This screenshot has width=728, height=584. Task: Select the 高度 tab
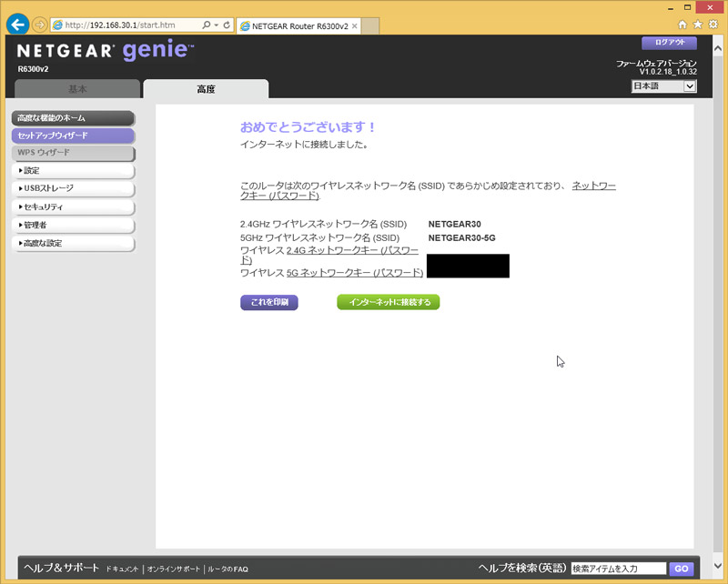[206, 89]
